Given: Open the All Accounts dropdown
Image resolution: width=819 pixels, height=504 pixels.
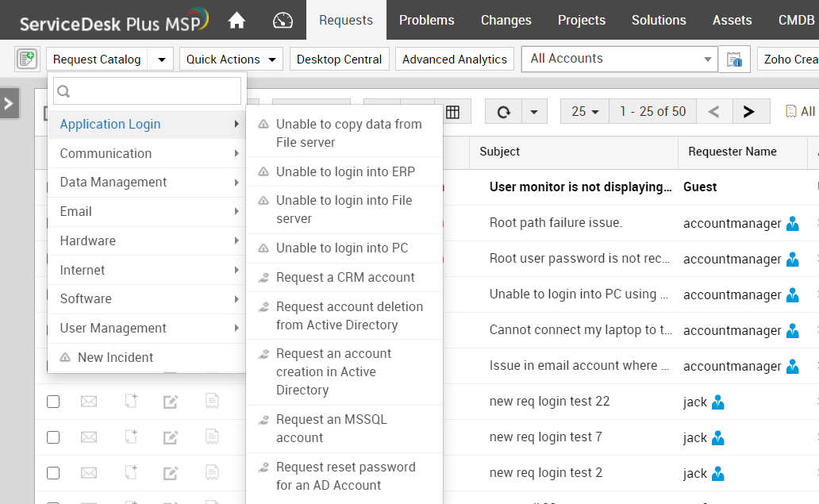Looking at the screenshot, I should (x=619, y=59).
